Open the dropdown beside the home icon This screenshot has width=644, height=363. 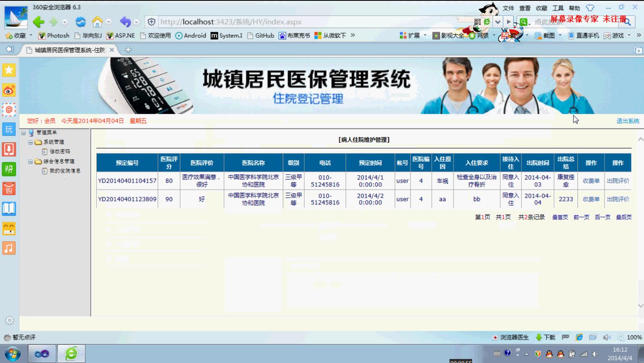109,22
